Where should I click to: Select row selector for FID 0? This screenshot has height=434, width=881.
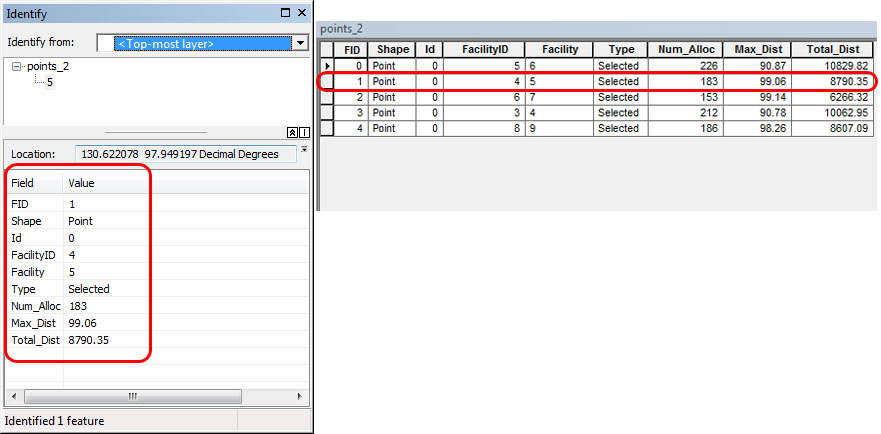[327, 66]
